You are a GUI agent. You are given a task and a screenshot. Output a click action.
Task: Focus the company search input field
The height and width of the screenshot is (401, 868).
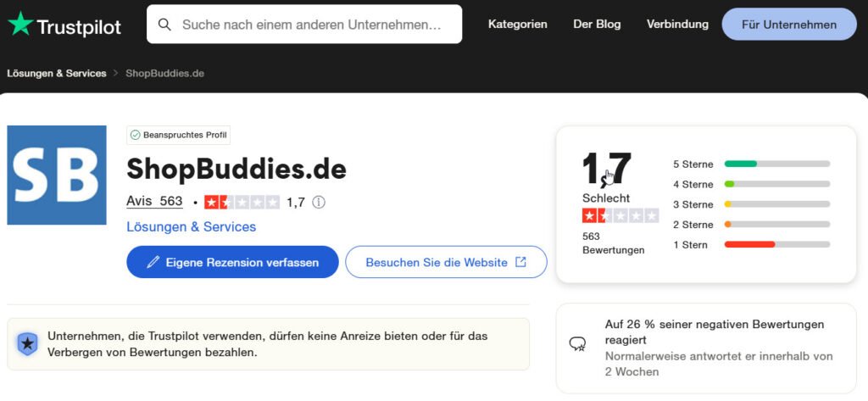click(x=312, y=25)
